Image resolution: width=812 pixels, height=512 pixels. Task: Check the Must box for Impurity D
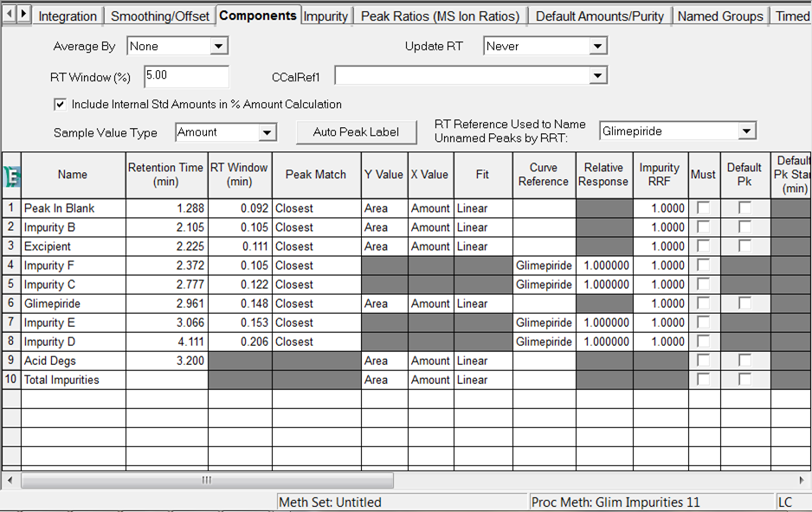tap(703, 342)
